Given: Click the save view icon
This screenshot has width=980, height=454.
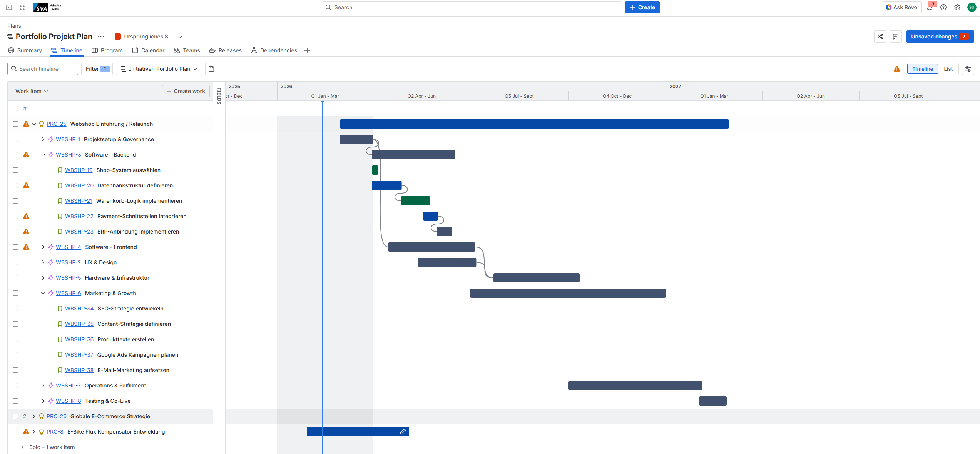Looking at the screenshot, I should 211,69.
